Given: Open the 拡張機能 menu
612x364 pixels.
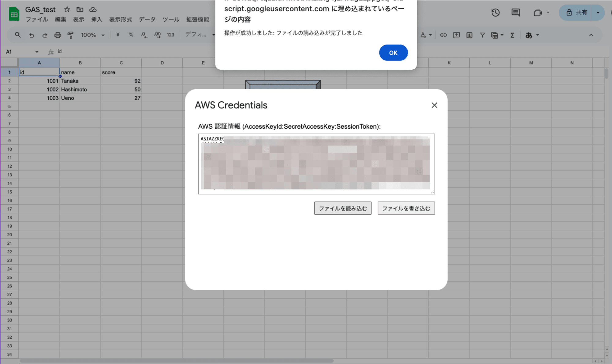Looking at the screenshot, I should (x=198, y=19).
